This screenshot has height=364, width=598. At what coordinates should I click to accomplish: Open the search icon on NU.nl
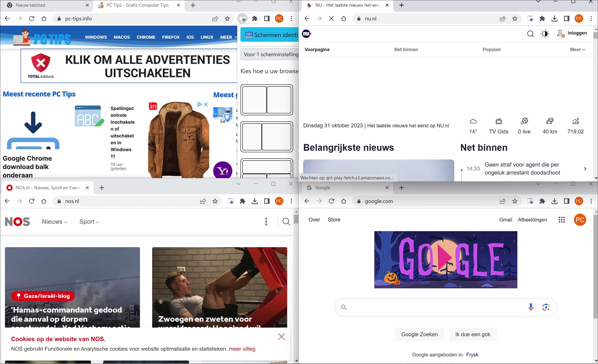pos(530,34)
